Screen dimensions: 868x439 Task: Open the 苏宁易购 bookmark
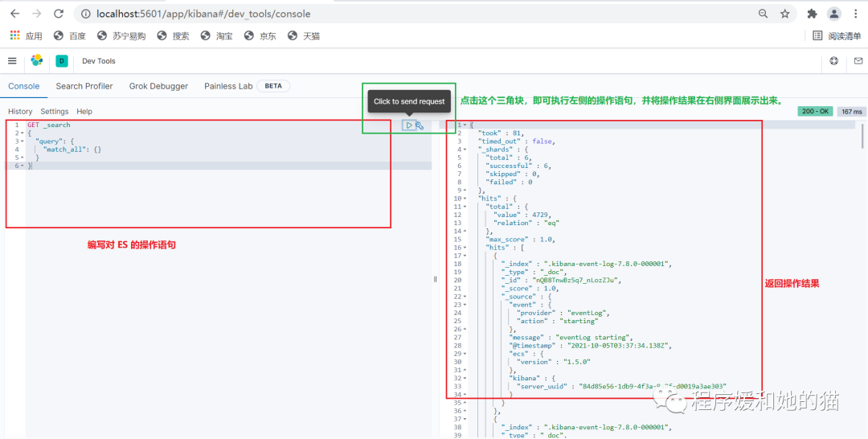(x=121, y=36)
